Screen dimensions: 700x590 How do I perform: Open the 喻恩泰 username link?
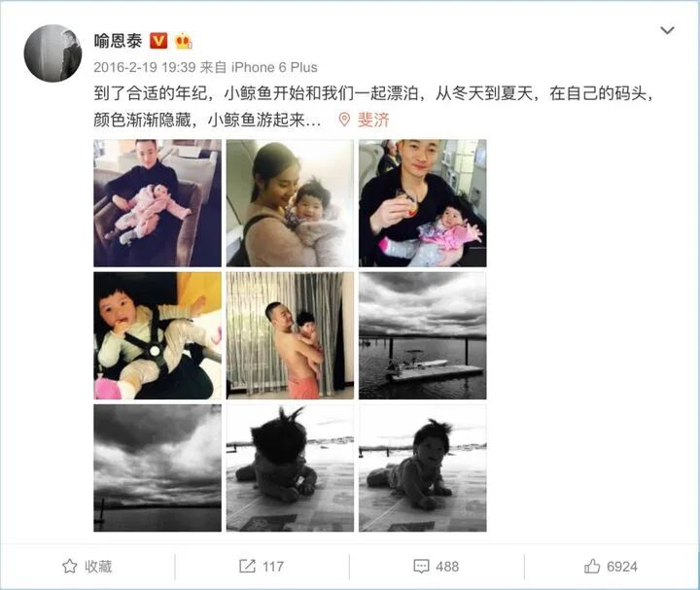[118, 41]
